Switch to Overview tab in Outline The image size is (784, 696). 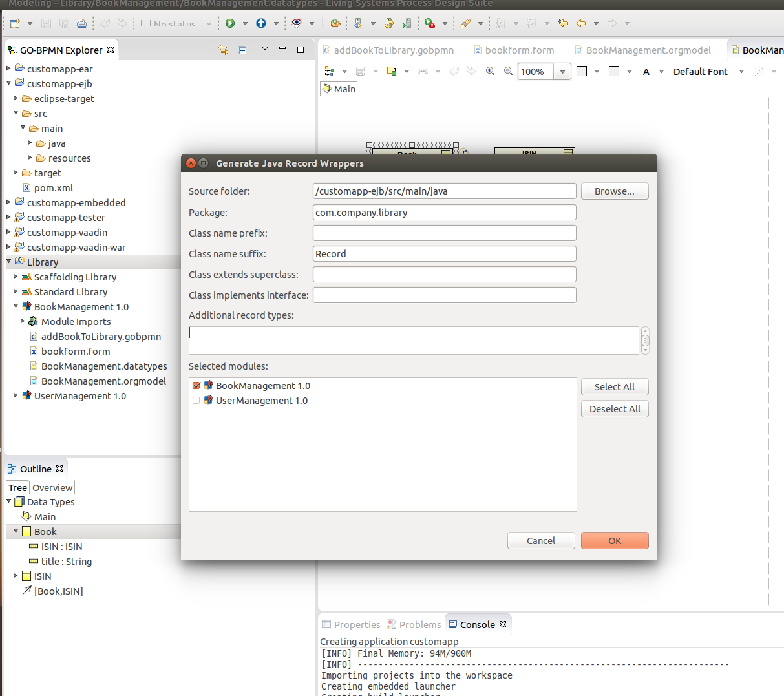tap(52, 488)
